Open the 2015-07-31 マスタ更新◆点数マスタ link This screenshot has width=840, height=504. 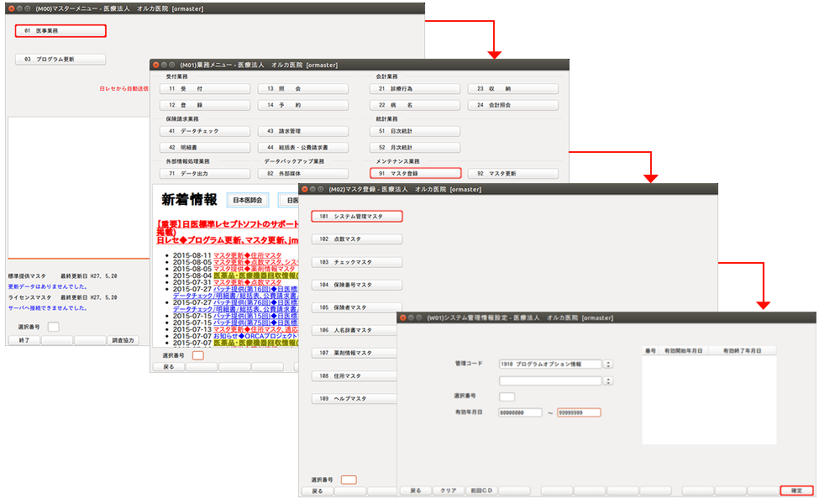pos(248,282)
